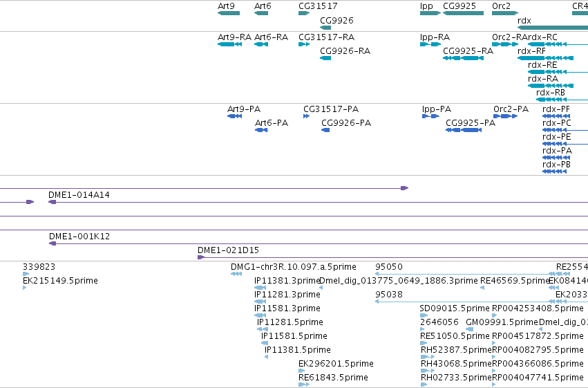Image resolution: width=588 pixels, height=388 pixels.
Task: Select the Art6 gene label
Action: click(263, 6)
